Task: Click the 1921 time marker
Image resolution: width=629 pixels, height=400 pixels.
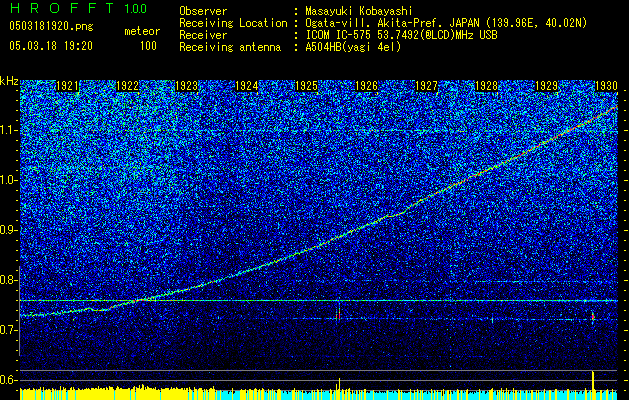Action: pos(67,86)
